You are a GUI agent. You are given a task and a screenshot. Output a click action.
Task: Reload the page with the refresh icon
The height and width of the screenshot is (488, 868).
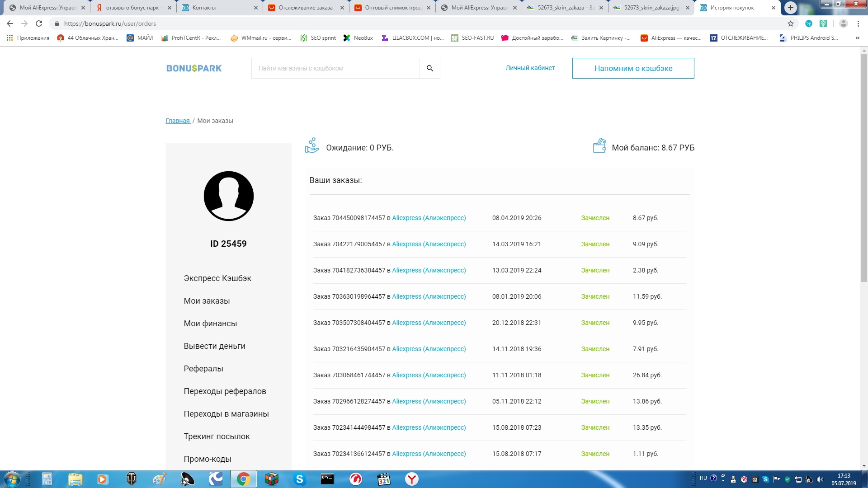click(x=39, y=23)
